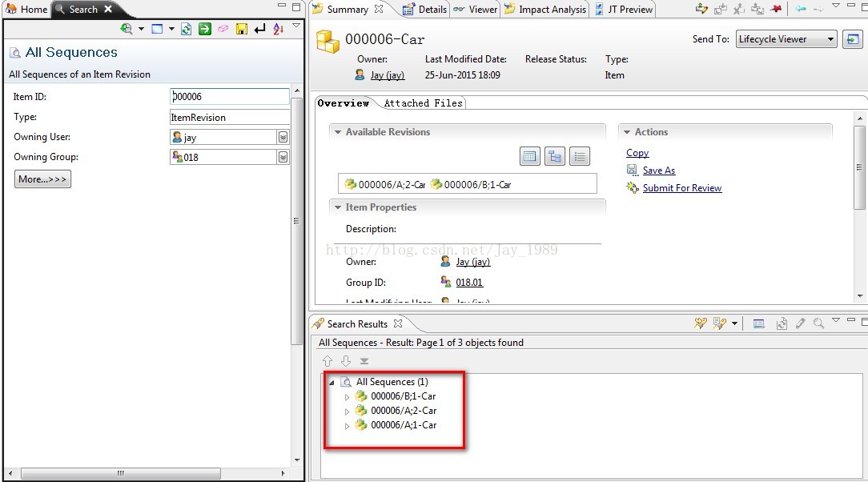Switch to the Details tab
Viewport: 868px width, 482px height.
point(424,10)
